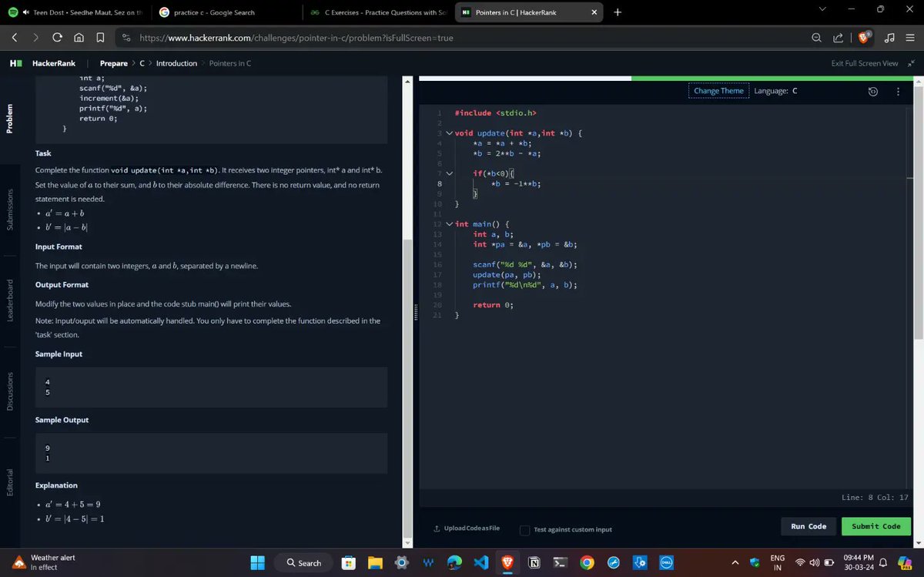This screenshot has height=577, width=924.
Task: Click code line 8 '*b = -1**b;'
Action: pyautogui.click(x=516, y=183)
